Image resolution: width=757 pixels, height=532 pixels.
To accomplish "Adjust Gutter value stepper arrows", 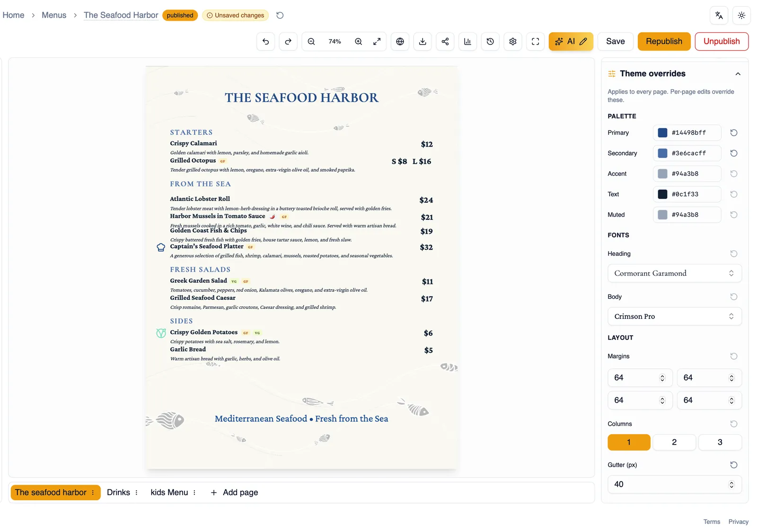I will pyautogui.click(x=731, y=484).
